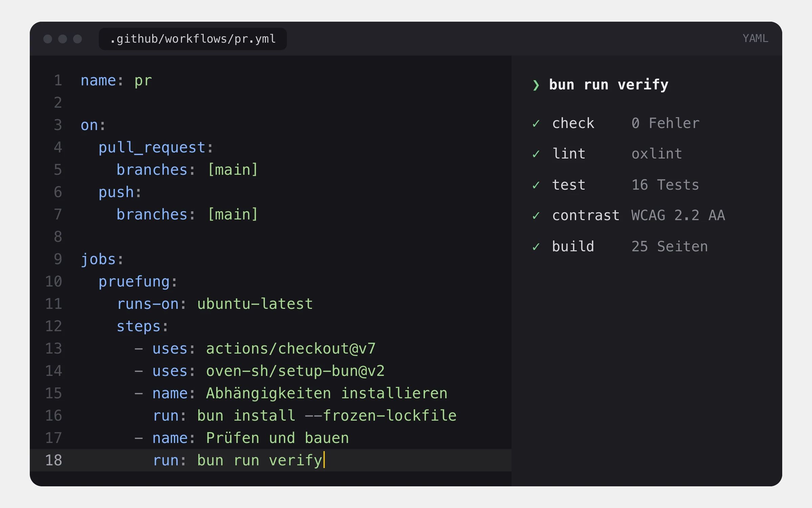Click 'ubuntu-latest' value on runs-on line
The width and height of the screenshot is (812, 508).
click(x=255, y=304)
